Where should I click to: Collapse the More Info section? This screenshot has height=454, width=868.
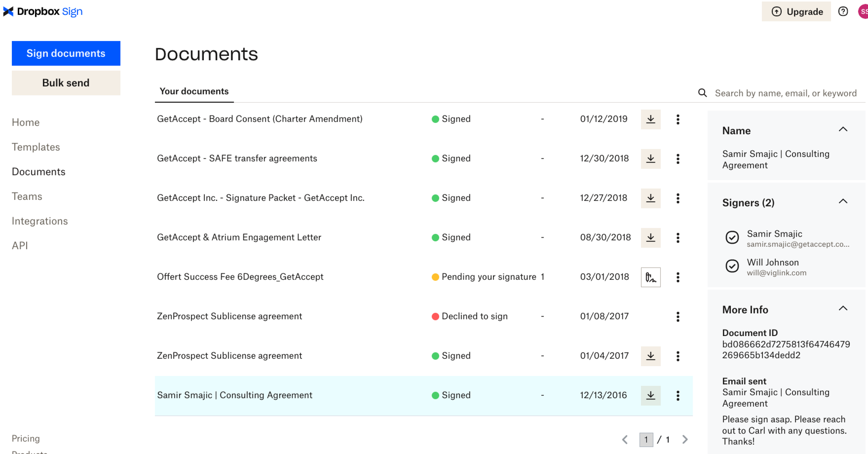843,308
